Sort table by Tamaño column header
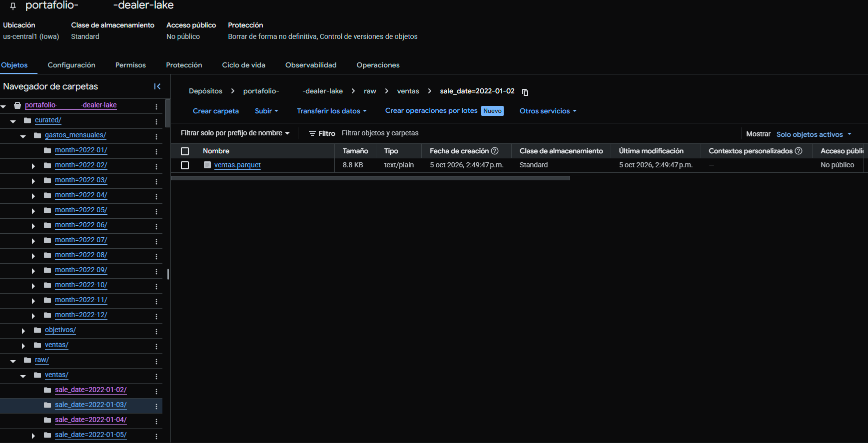Screen dimensions: 868x443 click(x=355, y=151)
